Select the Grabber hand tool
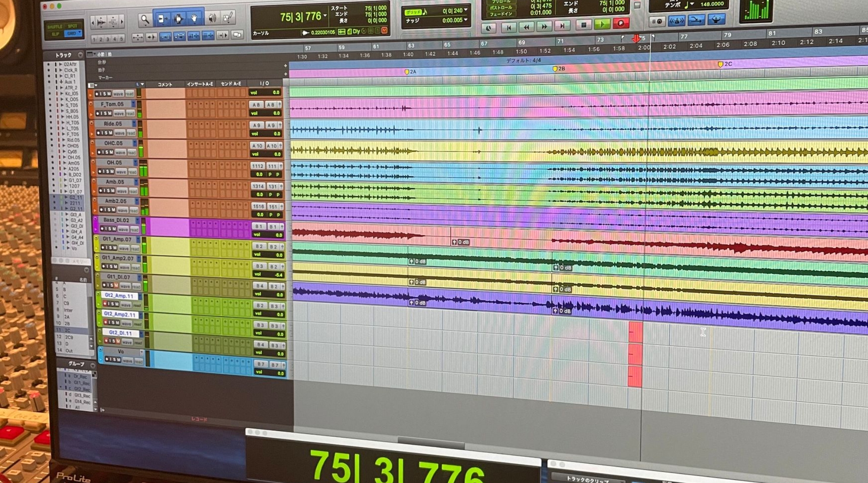This screenshot has width=868, height=483. click(195, 18)
